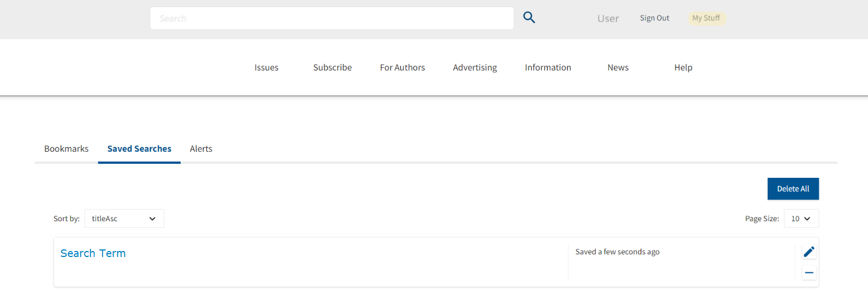The width and height of the screenshot is (868, 302).
Task: Open the Help menu item
Action: pyautogui.click(x=683, y=67)
